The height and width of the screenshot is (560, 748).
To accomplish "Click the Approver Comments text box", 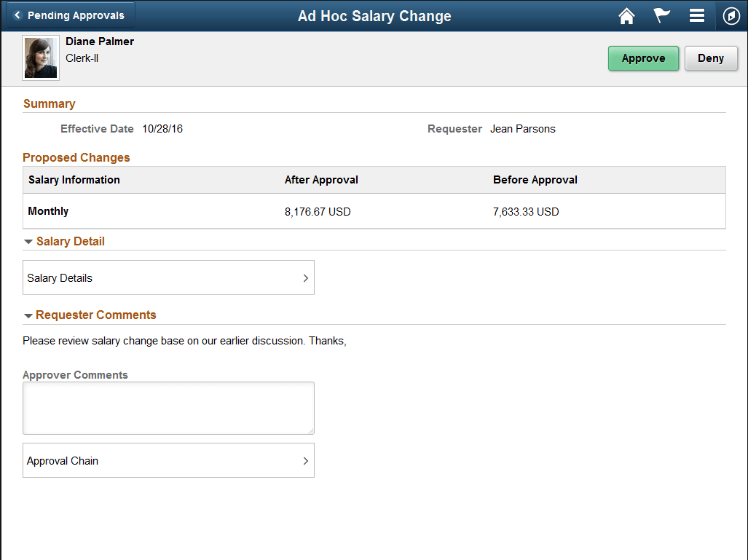I will tap(168, 408).
